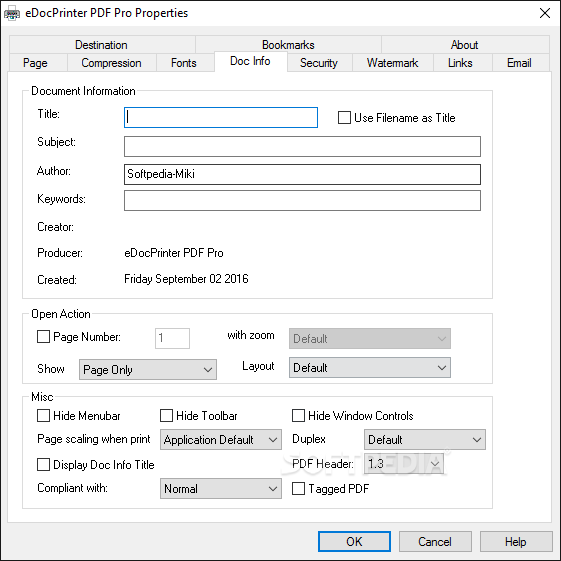Click the Cancel button
Image resolution: width=561 pixels, height=561 pixels.
(435, 541)
